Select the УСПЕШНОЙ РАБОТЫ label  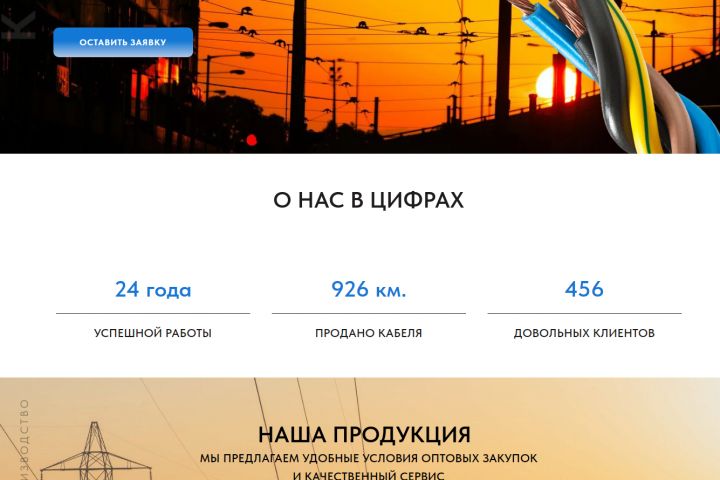[153, 333]
